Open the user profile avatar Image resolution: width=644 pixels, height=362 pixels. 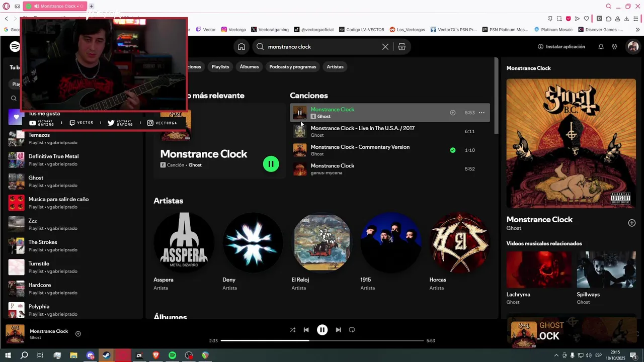(633, 47)
